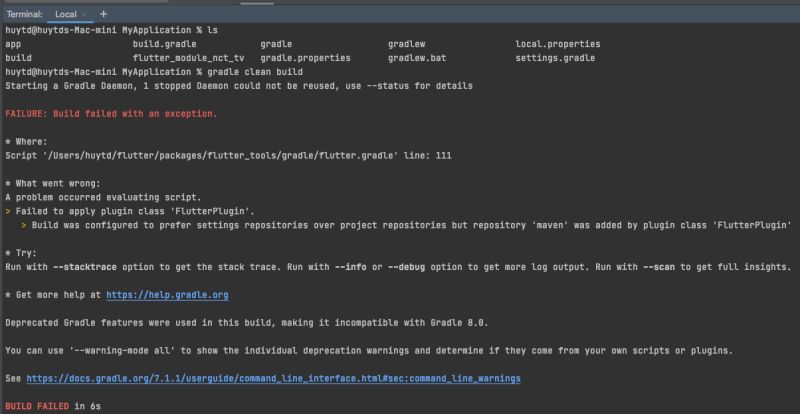This screenshot has height=414, width=800.
Task: Click the 'Deprecated Gradle features were used' line
Action: coord(247,323)
